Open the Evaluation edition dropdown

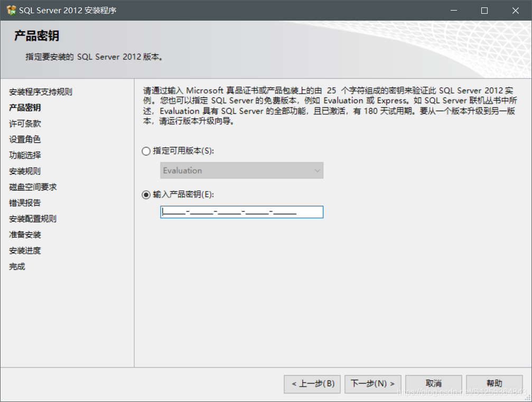coord(241,170)
